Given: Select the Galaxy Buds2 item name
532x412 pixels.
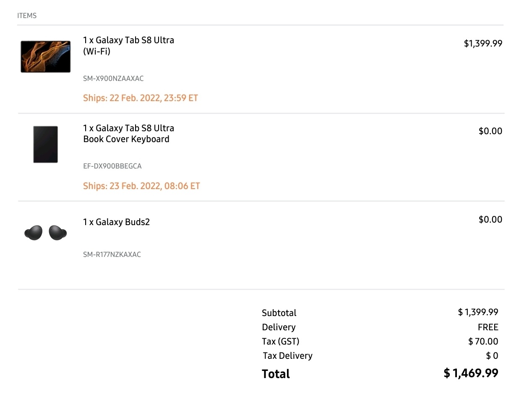Looking at the screenshot, I should (116, 222).
